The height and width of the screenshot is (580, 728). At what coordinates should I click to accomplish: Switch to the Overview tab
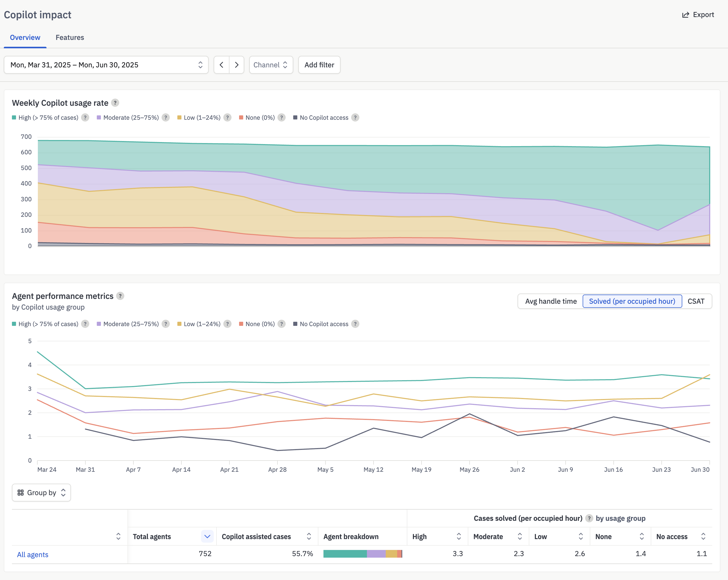[25, 38]
